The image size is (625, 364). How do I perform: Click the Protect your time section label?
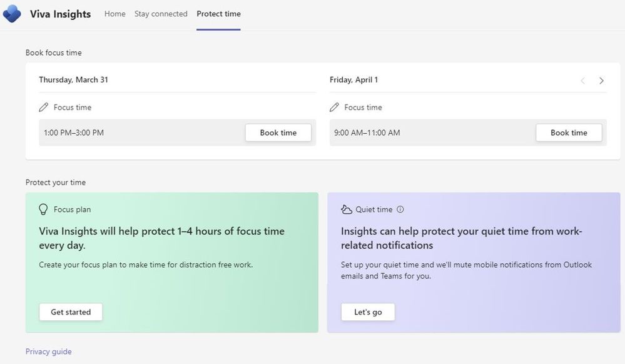coord(56,183)
